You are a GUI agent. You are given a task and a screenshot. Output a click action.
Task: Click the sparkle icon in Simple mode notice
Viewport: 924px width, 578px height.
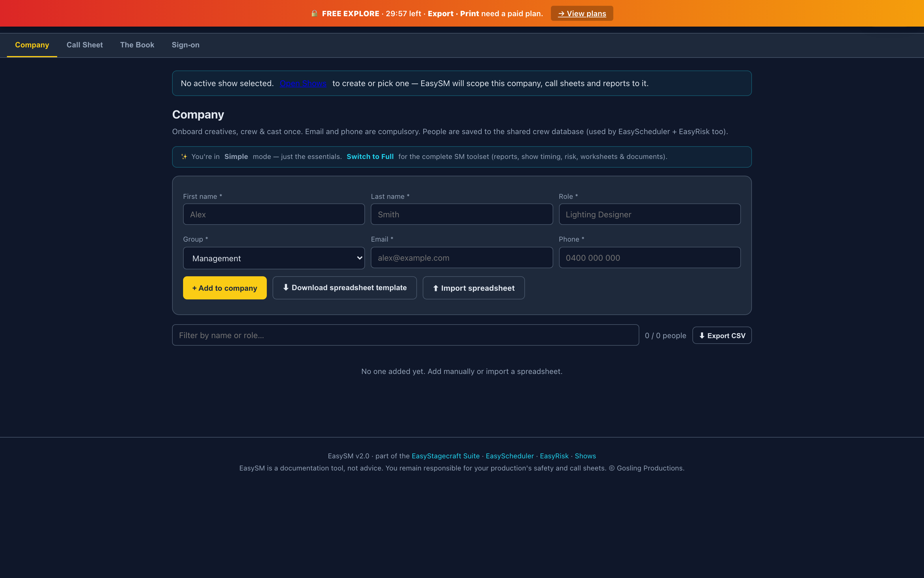point(184,157)
